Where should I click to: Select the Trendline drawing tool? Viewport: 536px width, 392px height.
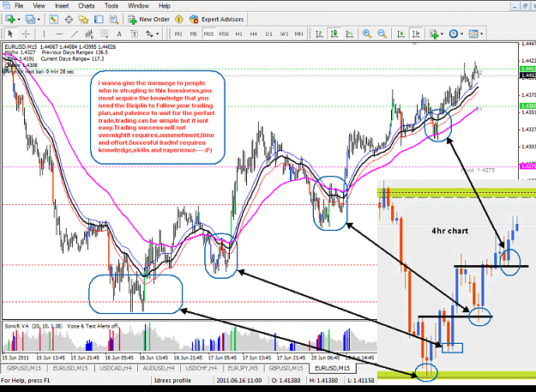tap(74, 33)
